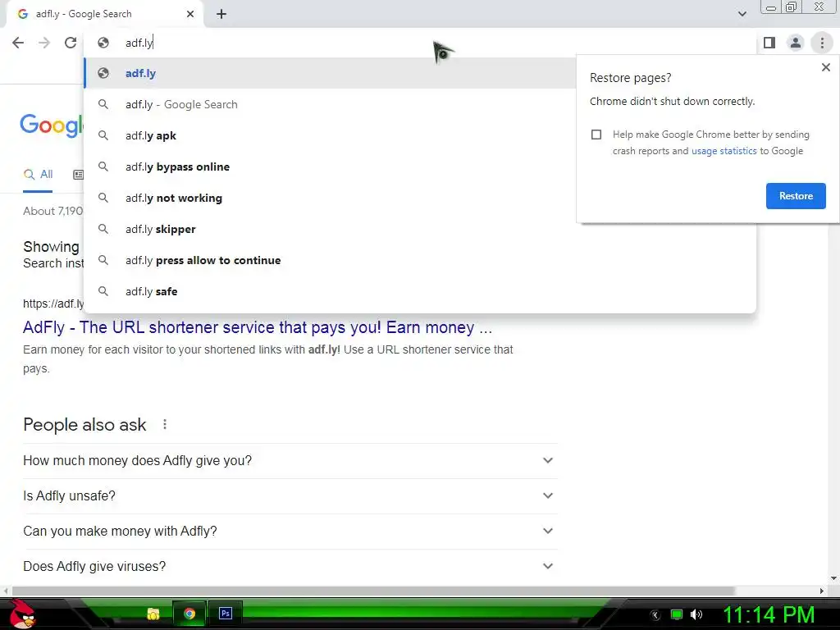This screenshot has width=840, height=630.
Task: Expand the 'Is Adfly unsafe?' question
Action: click(x=290, y=496)
